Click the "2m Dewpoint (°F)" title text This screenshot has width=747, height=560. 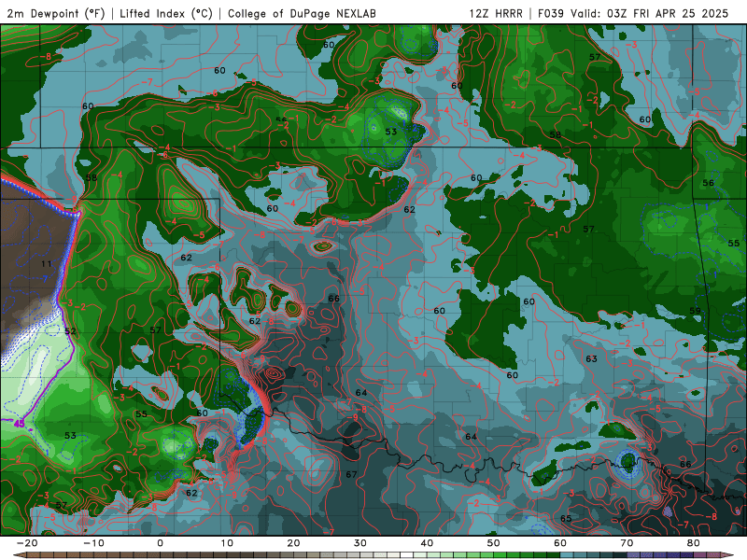pyautogui.click(x=56, y=14)
